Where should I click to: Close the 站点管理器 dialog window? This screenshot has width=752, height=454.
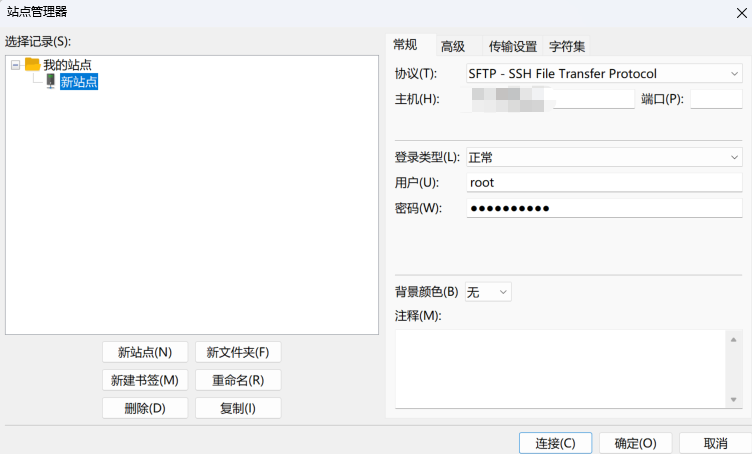740,11
